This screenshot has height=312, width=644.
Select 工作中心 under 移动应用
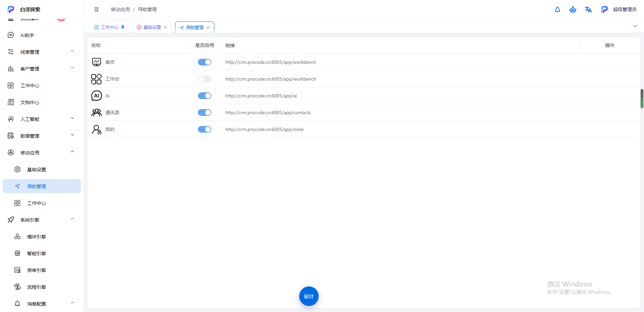(x=42, y=203)
